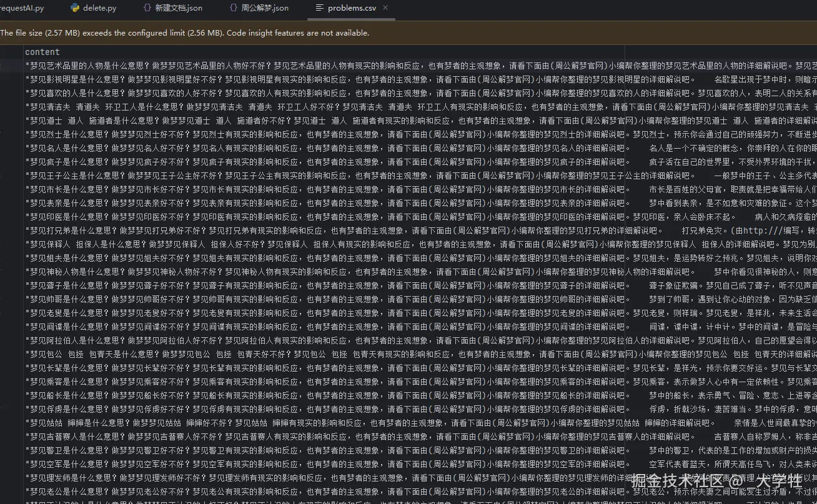The width and height of the screenshot is (817, 504).
Task: Click the line starting 梦见老公是什么意思
Action: click(x=421, y=492)
